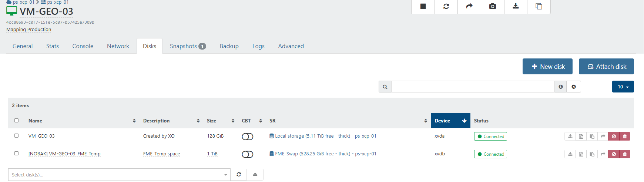Check the box for the VM-GEO-03 disk row
The image size is (644, 182).
[x=16, y=136]
